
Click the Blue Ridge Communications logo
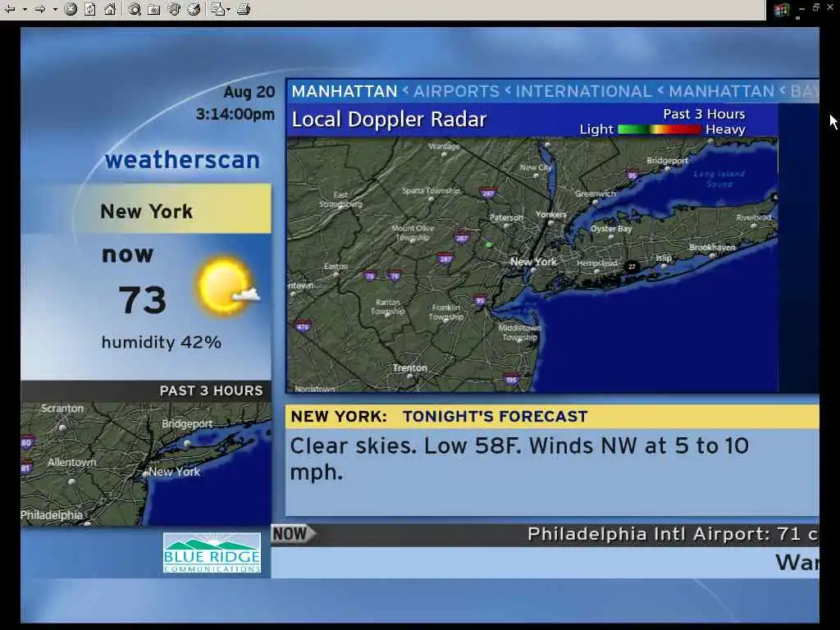coord(212,553)
